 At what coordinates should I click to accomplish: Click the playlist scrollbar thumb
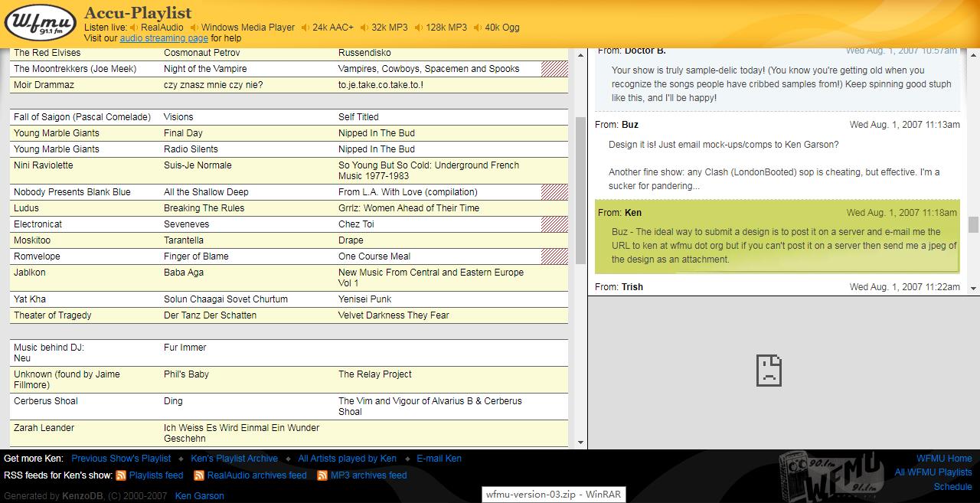[580, 190]
